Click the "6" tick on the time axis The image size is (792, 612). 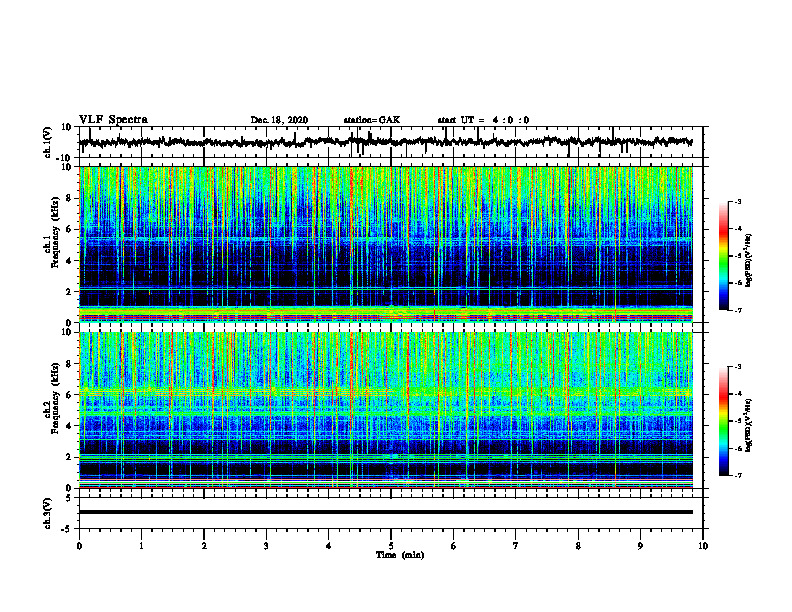coord(454,546)
